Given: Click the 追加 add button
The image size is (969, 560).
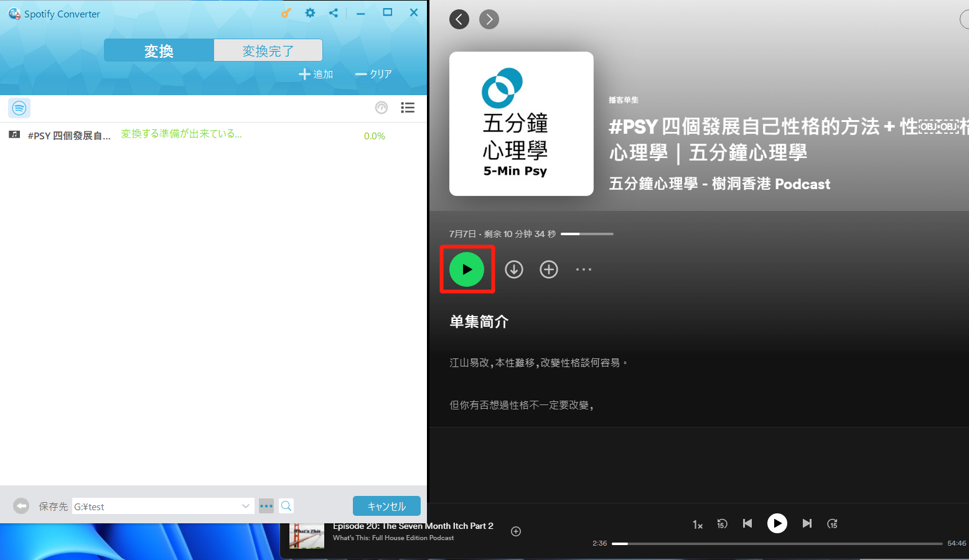Looking at the screenshot, I should (x=316, y=74).
